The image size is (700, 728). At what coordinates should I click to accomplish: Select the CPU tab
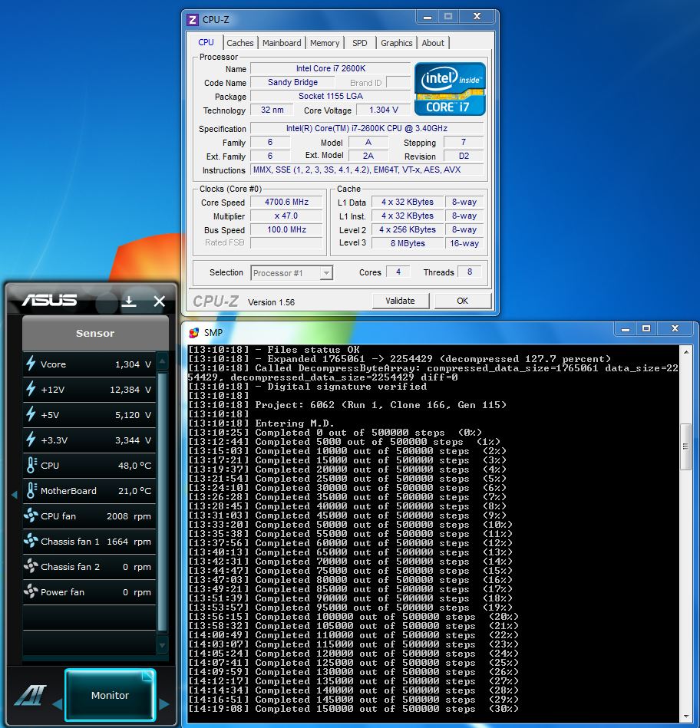coord(206,42)
